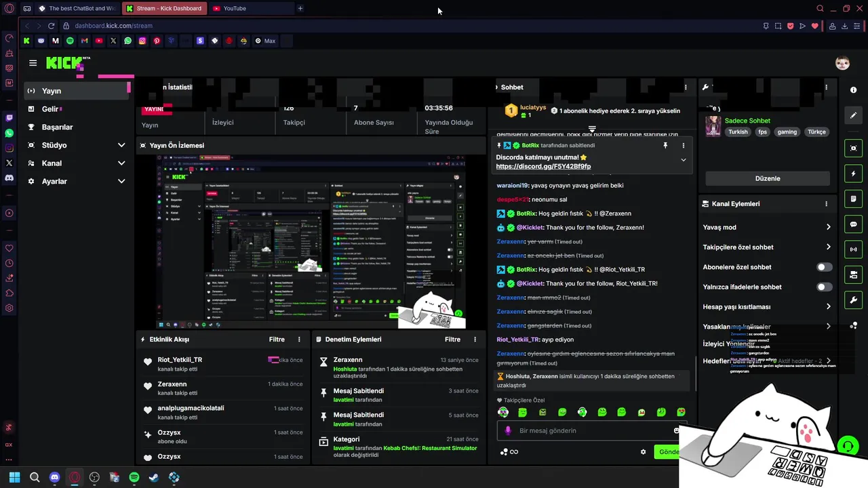Toggle Yalnızca ifadelerle sohbet switch

click(824, 287)
